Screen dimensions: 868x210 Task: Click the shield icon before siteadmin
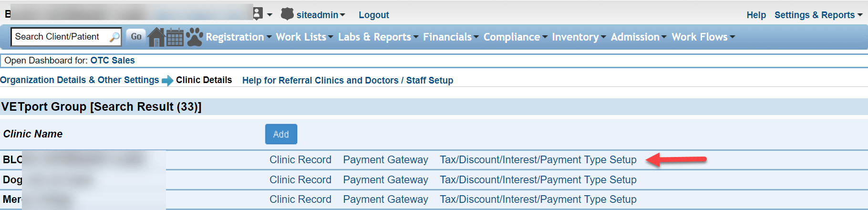click(287, 14)
